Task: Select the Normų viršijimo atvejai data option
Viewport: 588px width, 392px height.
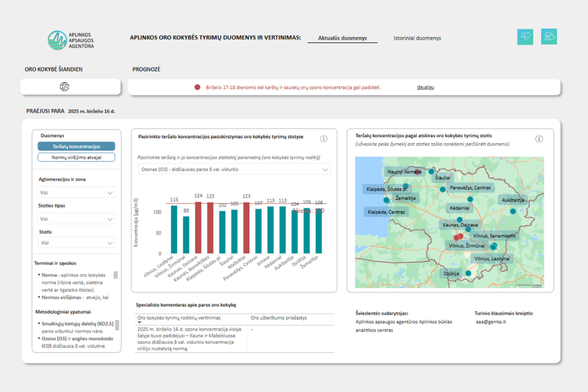Action: point(76,157)
